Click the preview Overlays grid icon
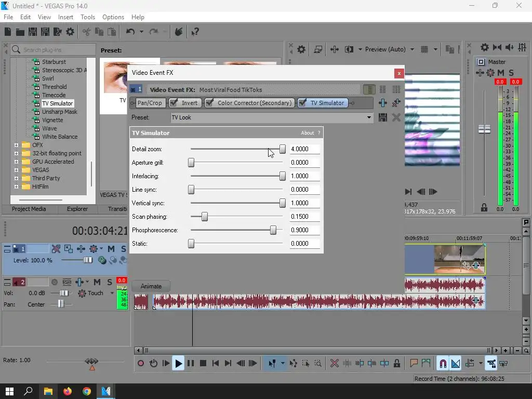Image resolution: width=532 pixels, height=399 pixels. coord(424,49)
